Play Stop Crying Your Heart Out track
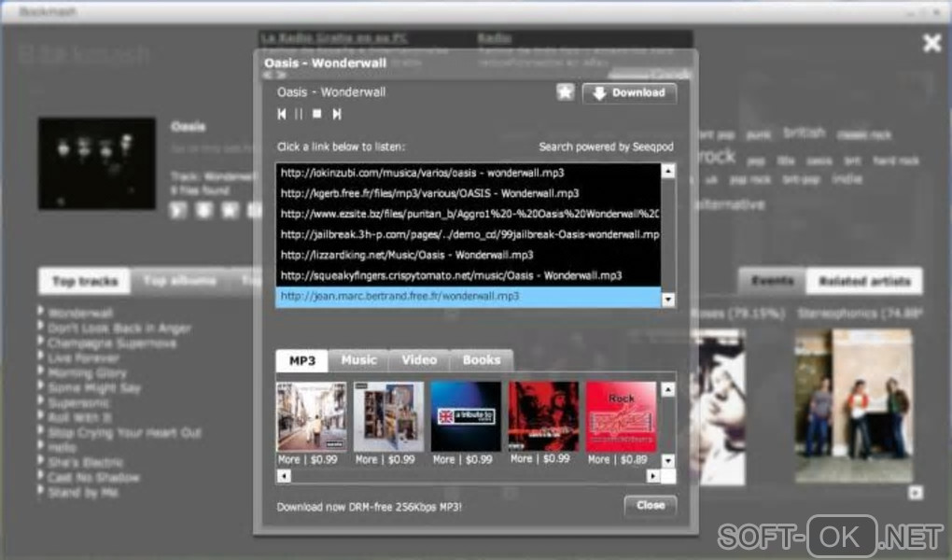The height and width of the screenshot is (560, 952). tap(124, 433)
